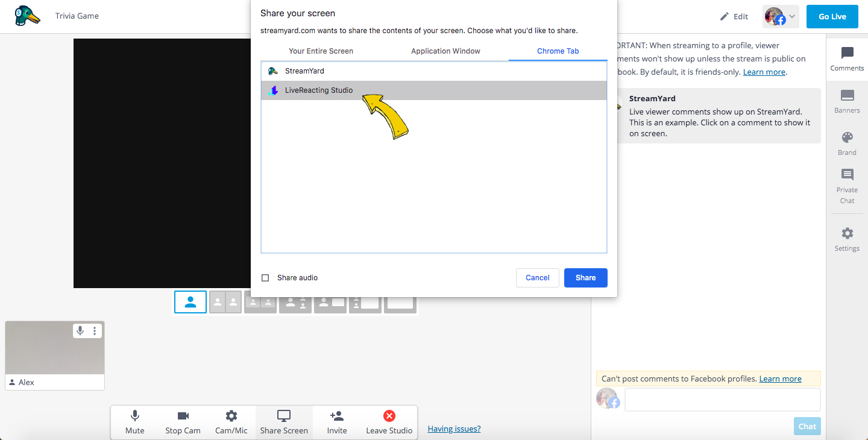Click the comment text input field
Viewport: 868px width, 440px height.
click(x=723, y=400)
